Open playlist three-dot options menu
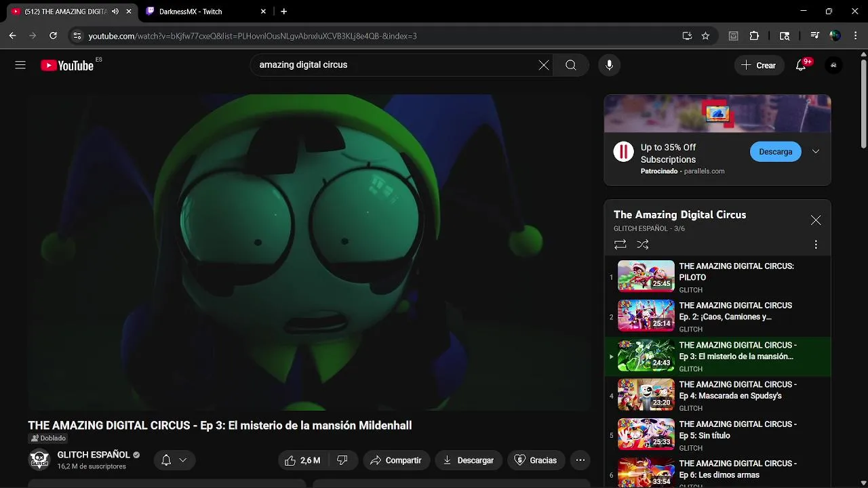The height and width of the screenshot is (488, 868). pyautogui.click(x=816, y=245)
